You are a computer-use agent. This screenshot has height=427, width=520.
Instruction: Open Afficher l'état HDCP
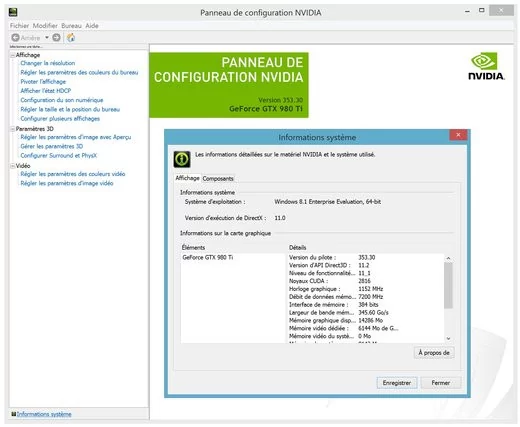coord(46,91)
